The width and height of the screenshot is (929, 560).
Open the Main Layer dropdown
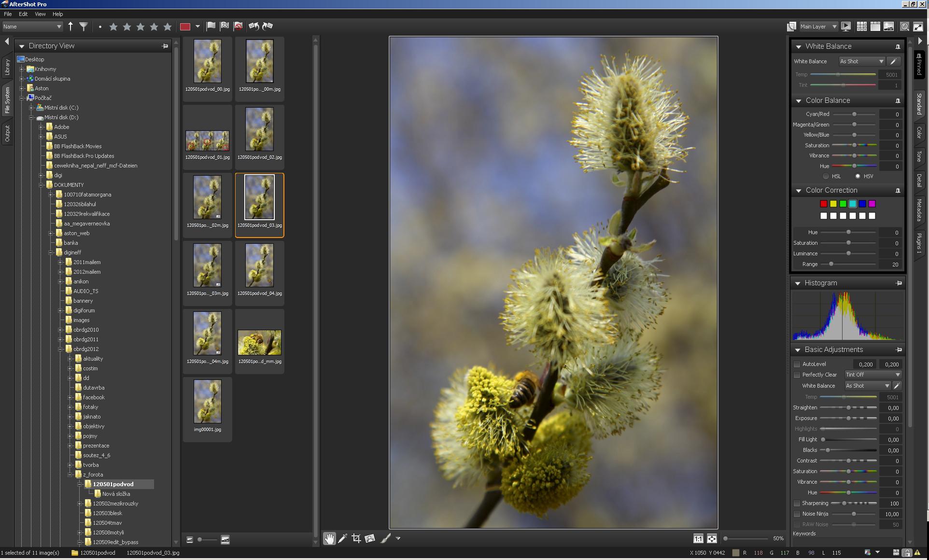(x=818, y=27)
